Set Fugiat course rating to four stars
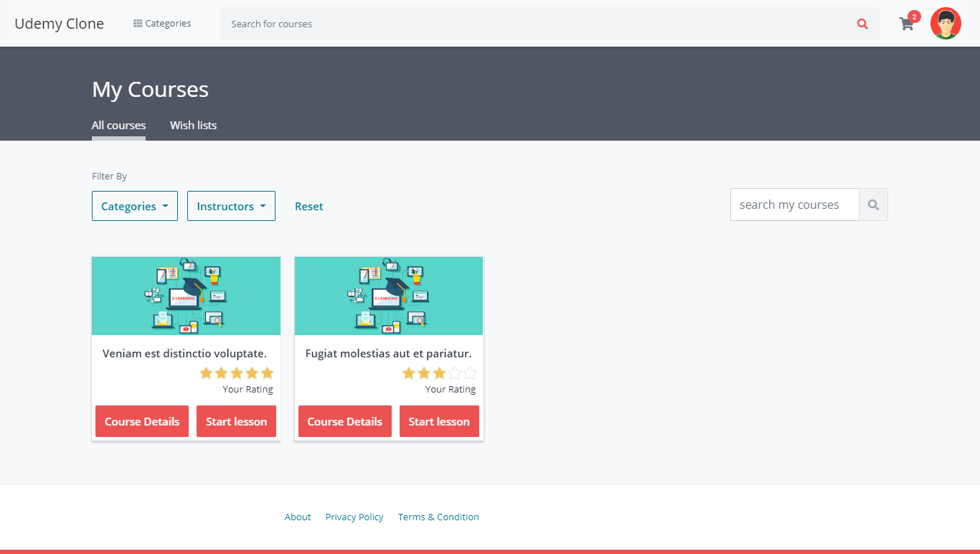This screenshot has height=554, width=980. click(455, 373)
